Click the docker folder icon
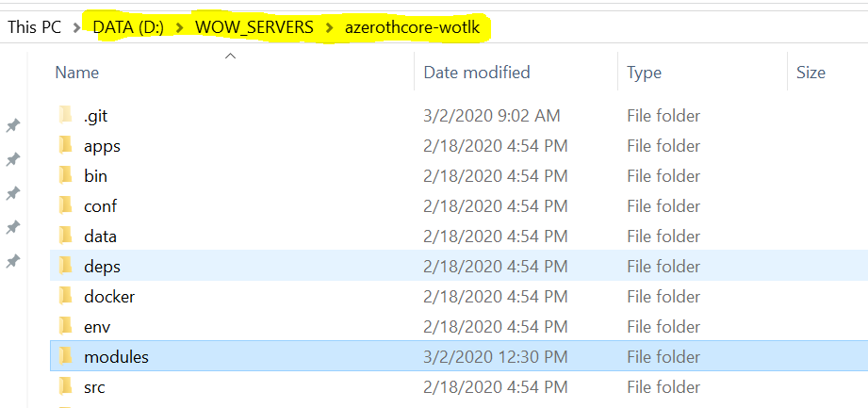This screenshot has height=408, width=868. (x=65, y=296)
